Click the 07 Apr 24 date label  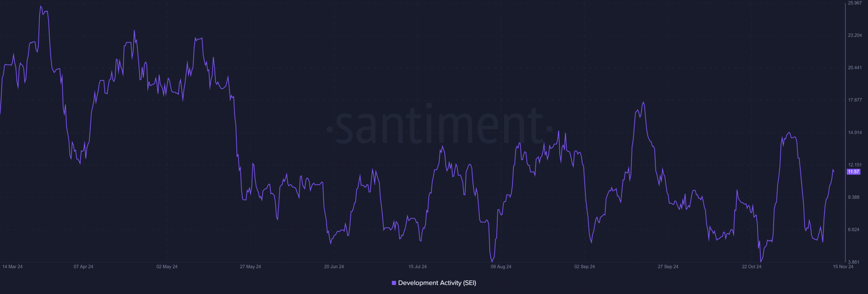click(x=83, y=267)
